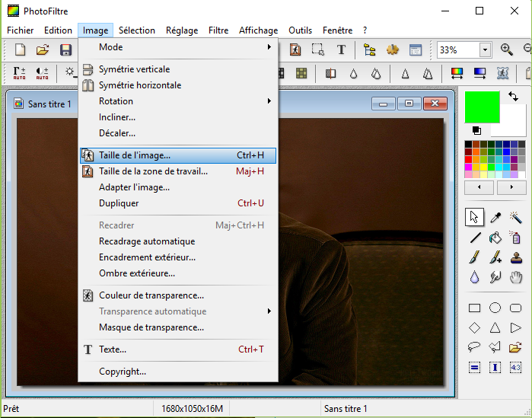
Task: Select Recadrage automatique entry
Action: (178, 241)
